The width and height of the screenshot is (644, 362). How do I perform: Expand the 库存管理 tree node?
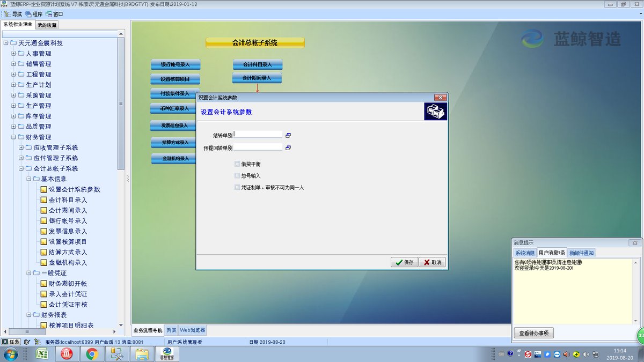[x=13, y=116]
